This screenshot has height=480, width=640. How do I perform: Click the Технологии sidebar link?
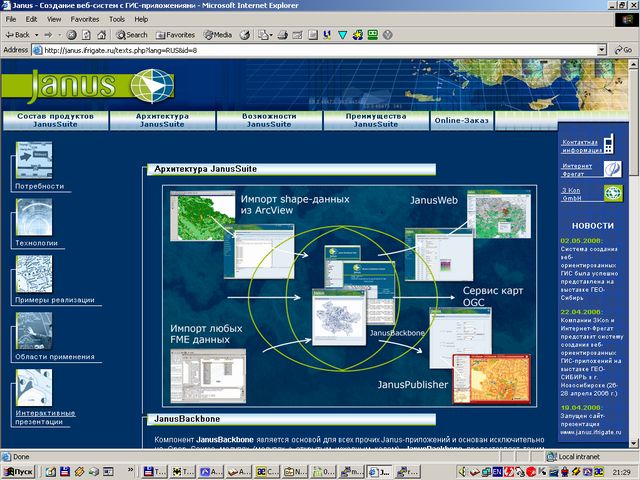coord(36,243)
